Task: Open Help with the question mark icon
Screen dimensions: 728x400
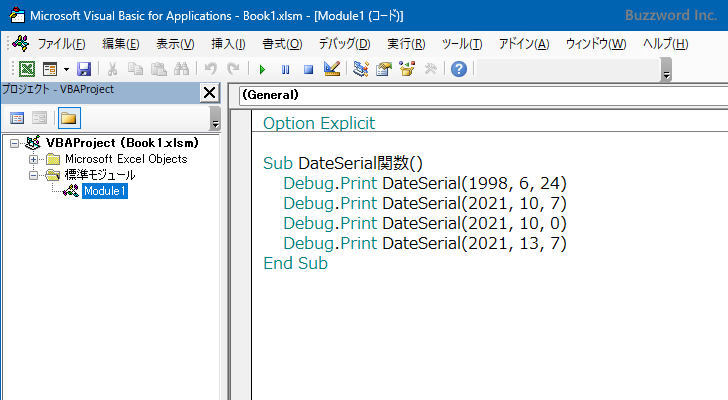Action: point(459,69)
